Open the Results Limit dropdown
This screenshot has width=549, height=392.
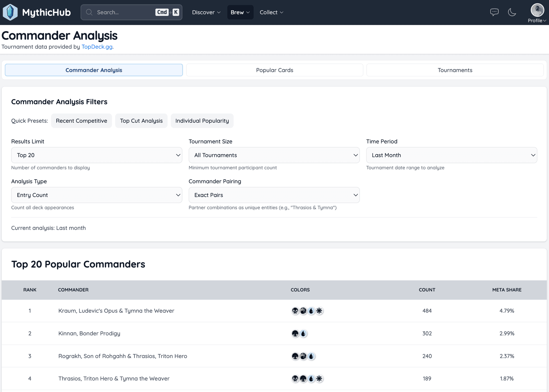click(x=97, y=155)
